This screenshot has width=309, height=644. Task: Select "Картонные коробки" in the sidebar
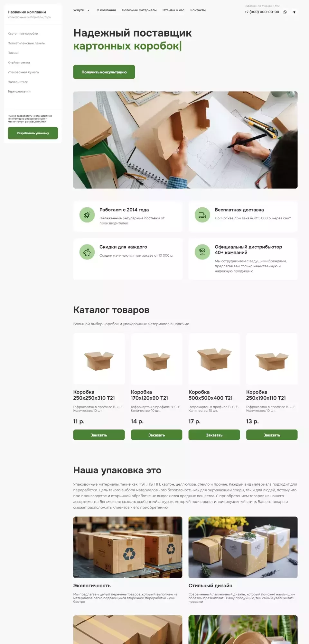23,33
